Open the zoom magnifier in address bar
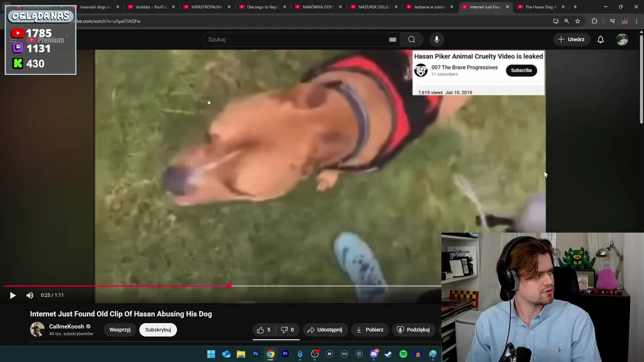 pyautogui.click(x=567, y=21)
